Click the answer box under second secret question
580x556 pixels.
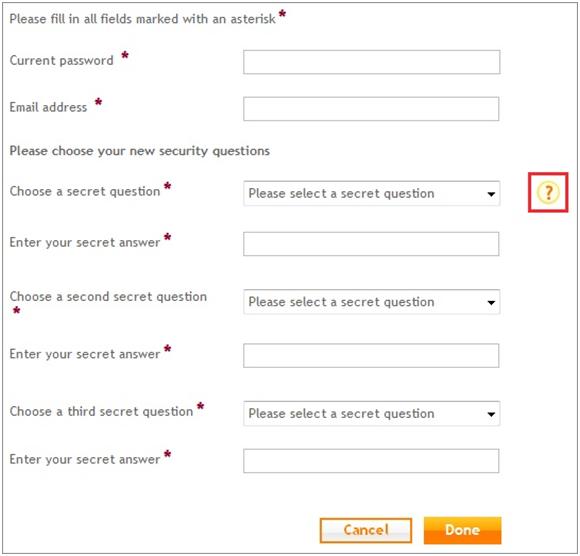(x=371, y=355)
